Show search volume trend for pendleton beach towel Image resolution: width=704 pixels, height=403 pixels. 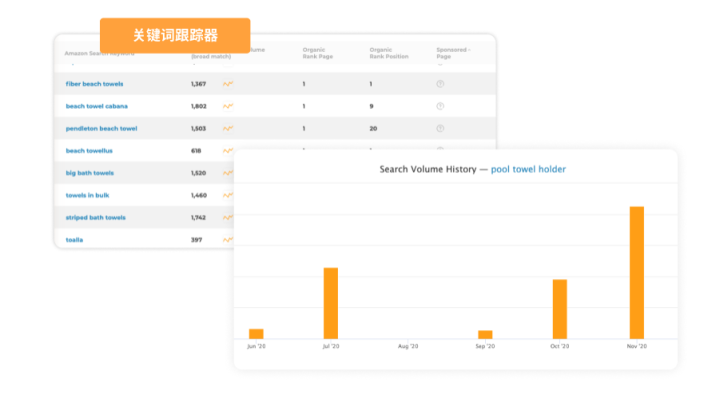pos(228,128)
